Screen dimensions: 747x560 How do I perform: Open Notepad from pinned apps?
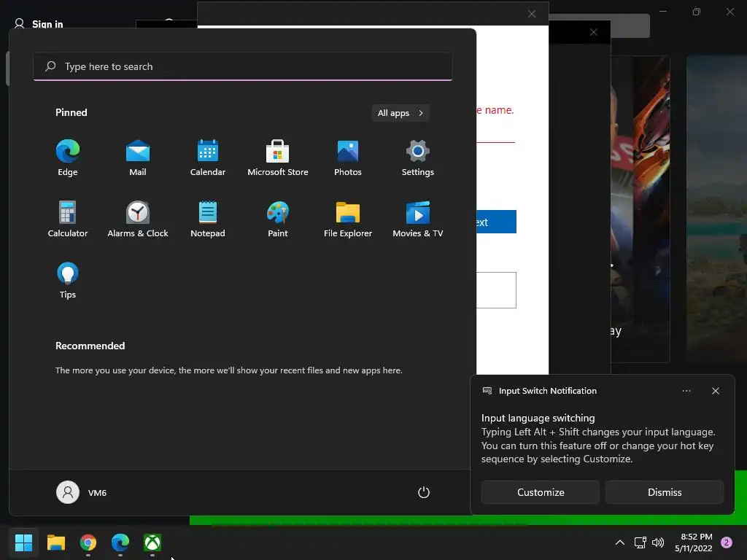pos(208,219)
